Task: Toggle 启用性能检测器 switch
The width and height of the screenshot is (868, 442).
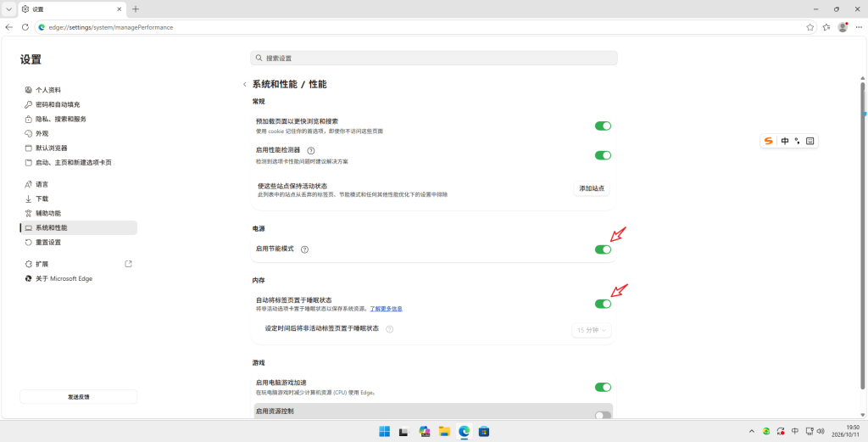Action: (x=603, y=155)
